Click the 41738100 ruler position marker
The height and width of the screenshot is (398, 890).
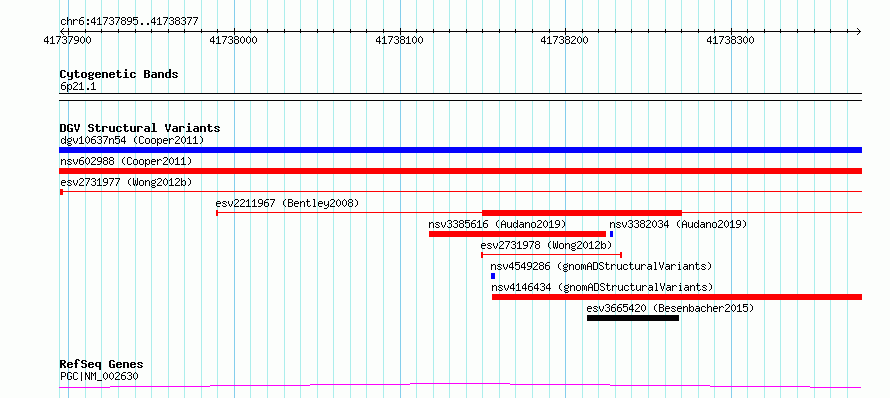(x=400, y=40)
